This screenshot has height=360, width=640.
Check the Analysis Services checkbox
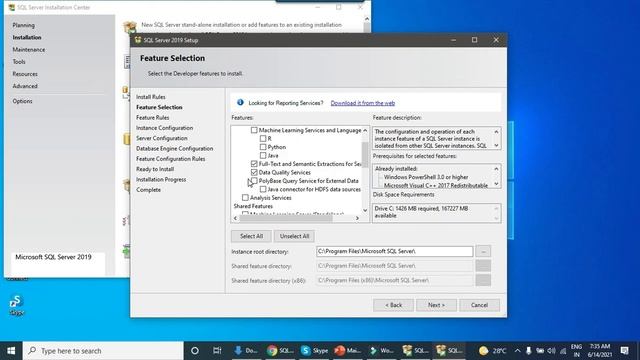pos(245,198)
